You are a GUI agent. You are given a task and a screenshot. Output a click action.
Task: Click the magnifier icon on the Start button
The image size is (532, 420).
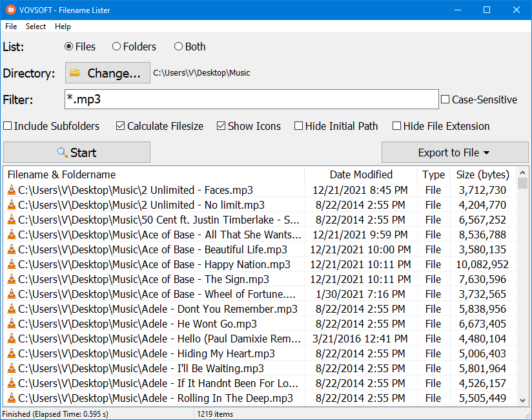62,152
